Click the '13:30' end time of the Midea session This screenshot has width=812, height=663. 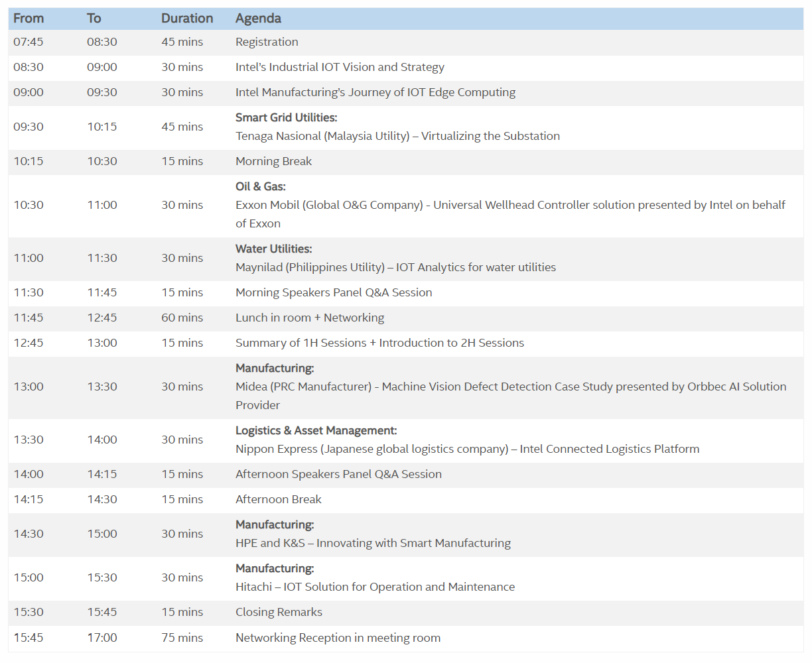(x=102, y=387)
